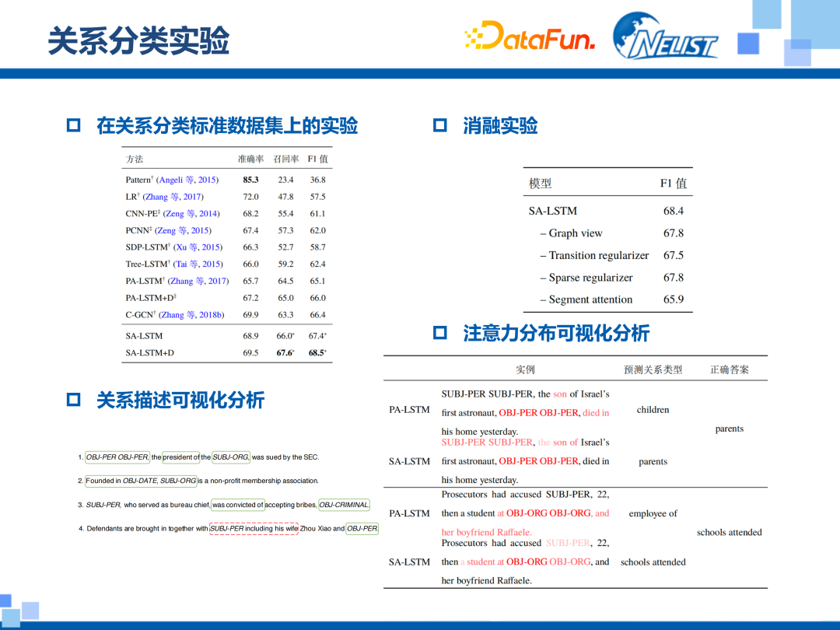Click the DataFun logo
The image size is (840, 630).
[530, 36]
